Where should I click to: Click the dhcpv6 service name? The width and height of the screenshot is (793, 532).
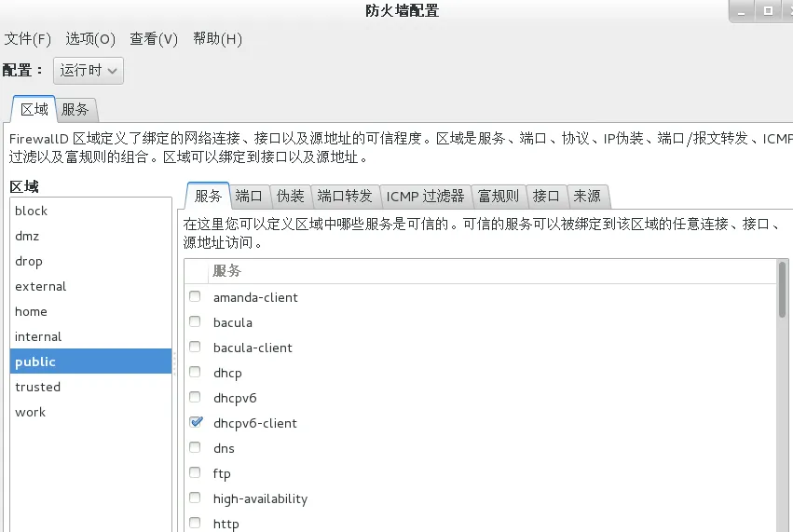pyautogui.click(x=235, y=399)
